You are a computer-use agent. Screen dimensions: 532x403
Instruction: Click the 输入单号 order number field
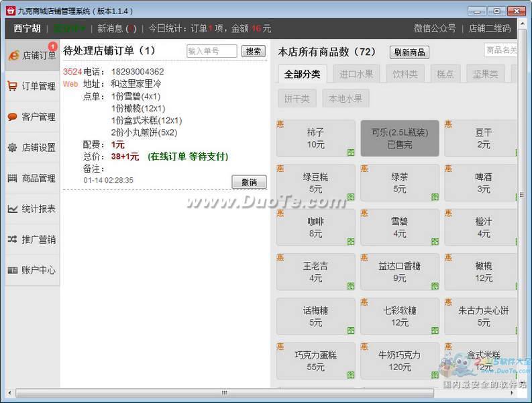211,51
